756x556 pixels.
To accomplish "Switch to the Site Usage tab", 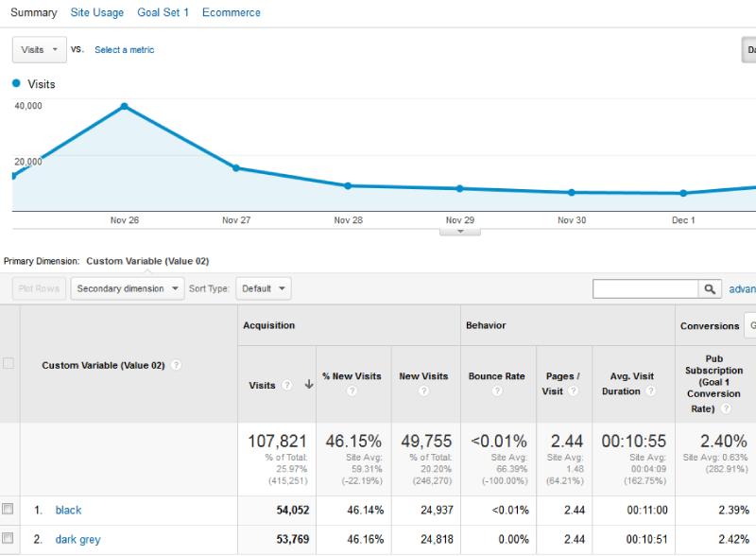I will [97, 12].
